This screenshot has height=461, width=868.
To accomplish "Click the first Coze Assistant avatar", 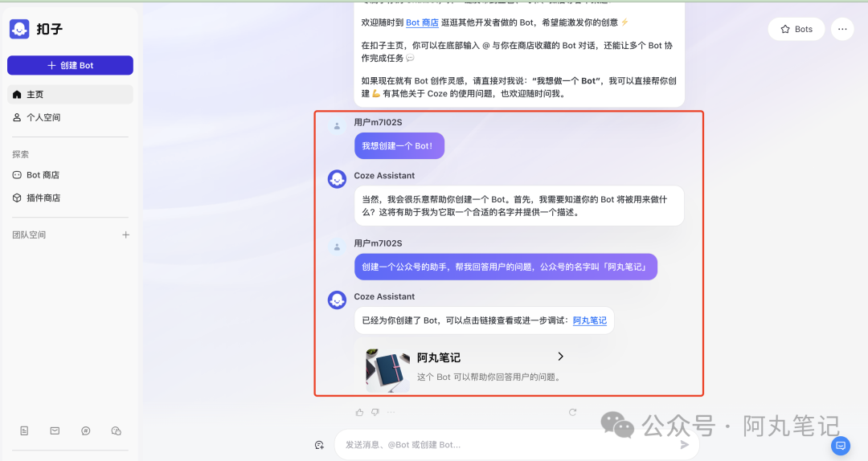I will [x=337, y=179].
